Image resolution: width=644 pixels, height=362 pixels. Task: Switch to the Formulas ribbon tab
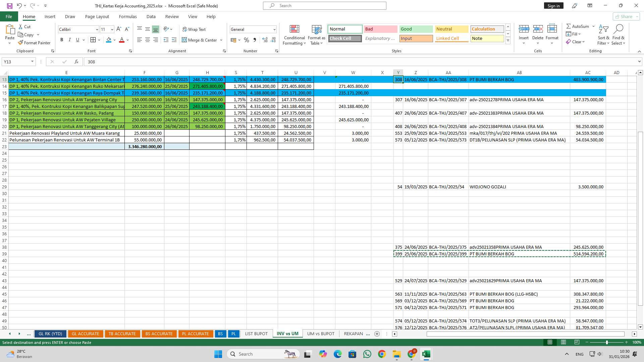click(128, 16)
